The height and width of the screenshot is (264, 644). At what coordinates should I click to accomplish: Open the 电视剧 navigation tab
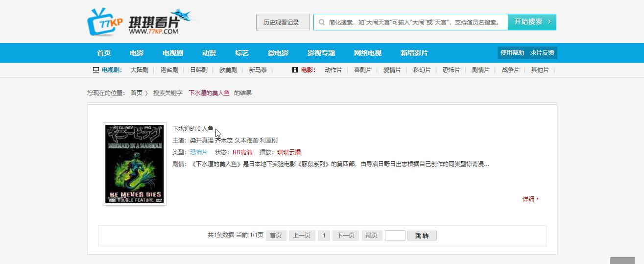tap(173, 53)
